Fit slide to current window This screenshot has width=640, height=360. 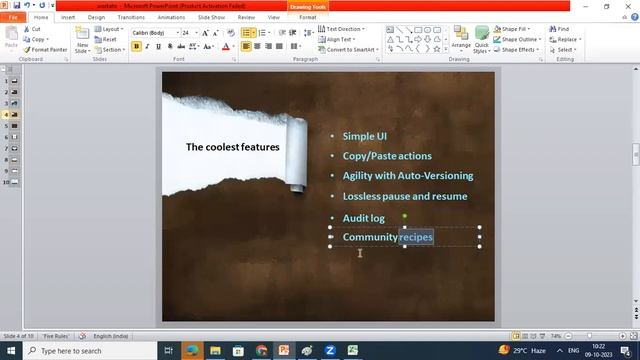[633, 336]
